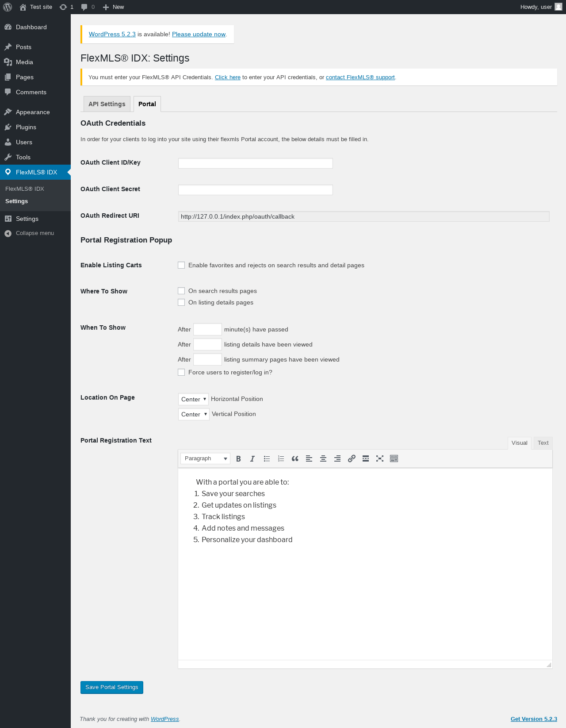Enable favorites and rejects checkbox
566x728 pixels.
181,265
